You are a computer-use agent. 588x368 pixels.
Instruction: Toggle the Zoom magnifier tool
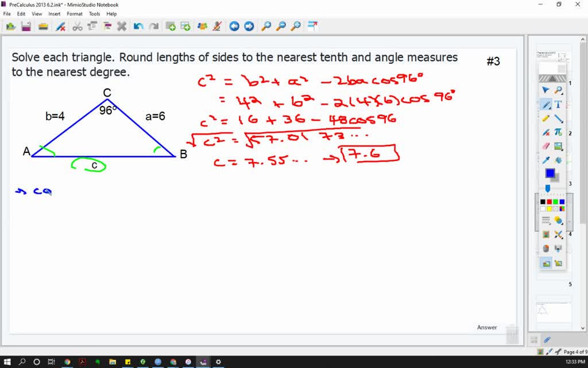pyautogui.click(x=558, y=89)
